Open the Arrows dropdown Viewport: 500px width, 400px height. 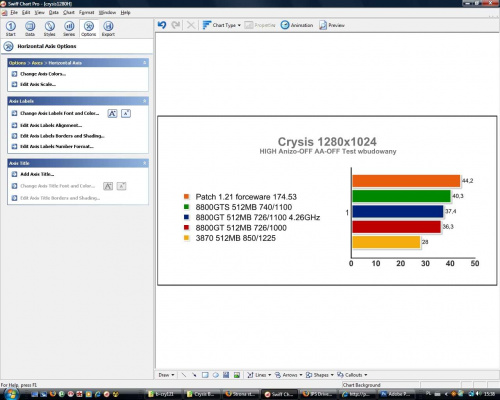[x=288, y=375]
